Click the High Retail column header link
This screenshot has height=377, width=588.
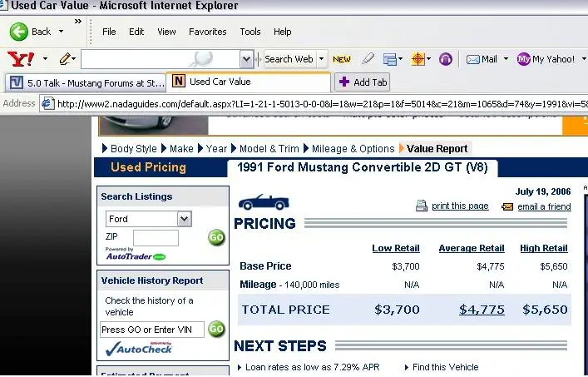544,248
